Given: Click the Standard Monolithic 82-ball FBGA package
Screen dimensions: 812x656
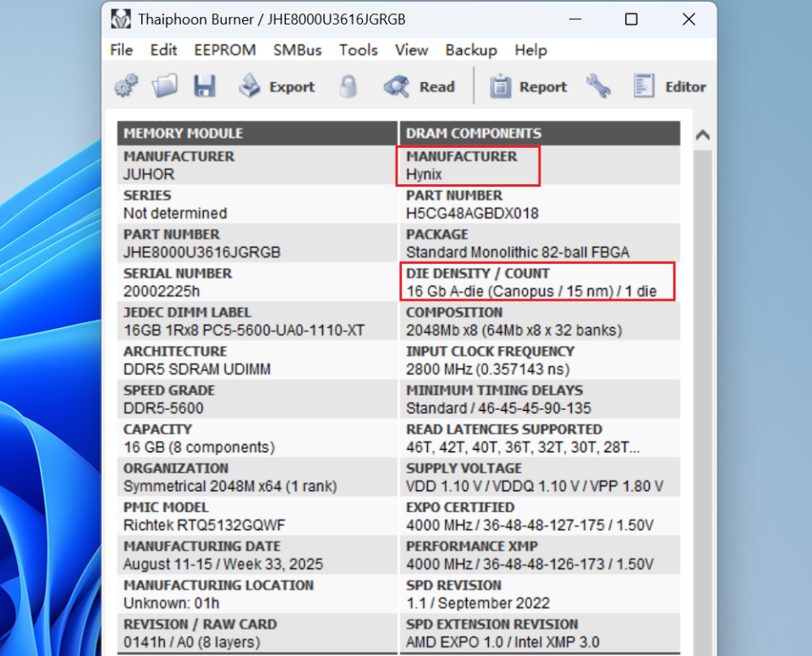Looking at the screenshot, I should 518,252.
